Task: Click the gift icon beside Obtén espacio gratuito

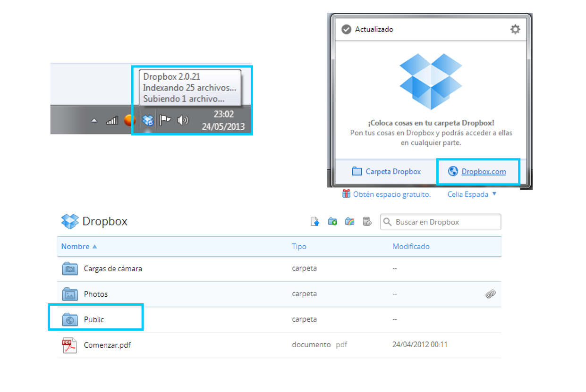Action: coord(347,193)
